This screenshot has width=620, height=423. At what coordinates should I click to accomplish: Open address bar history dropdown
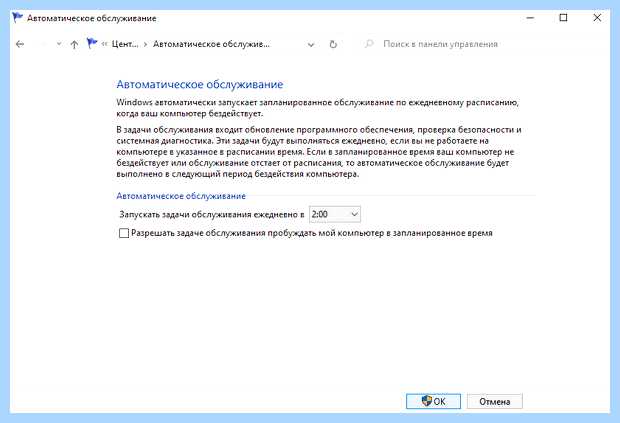pyautogui.click(x=311, y=45)
